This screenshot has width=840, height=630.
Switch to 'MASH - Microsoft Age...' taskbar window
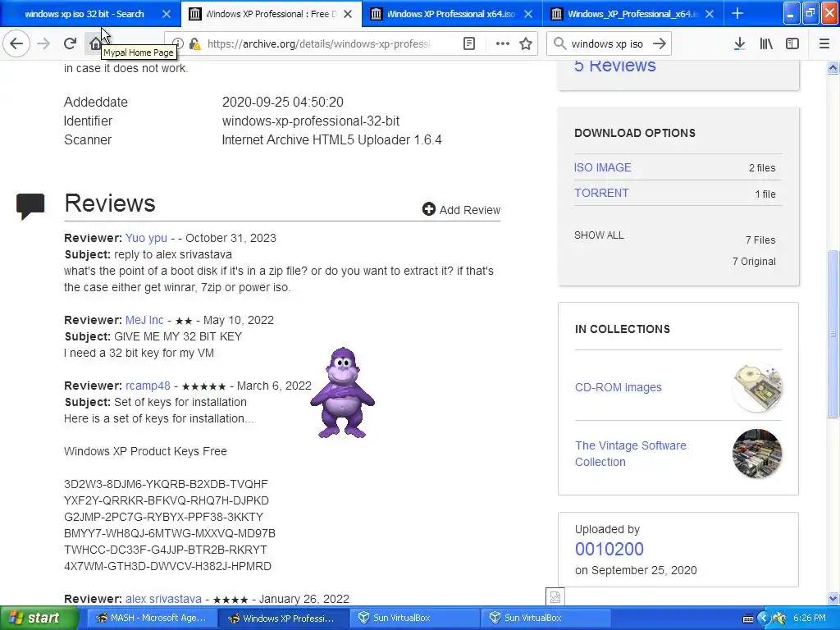(x=151, y=618)
